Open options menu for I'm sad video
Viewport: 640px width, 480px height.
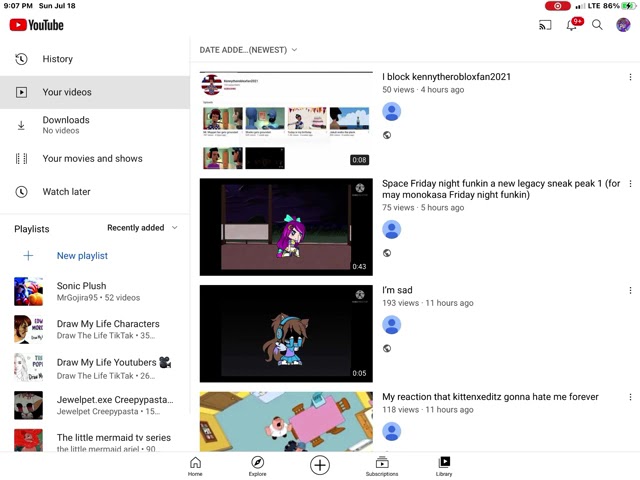(x=630, y=291)
